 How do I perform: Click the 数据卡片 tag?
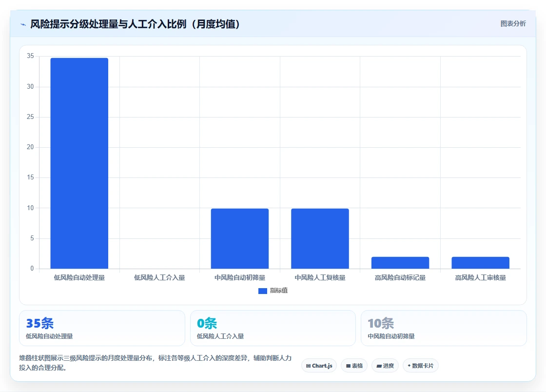(x=421, y=366)
